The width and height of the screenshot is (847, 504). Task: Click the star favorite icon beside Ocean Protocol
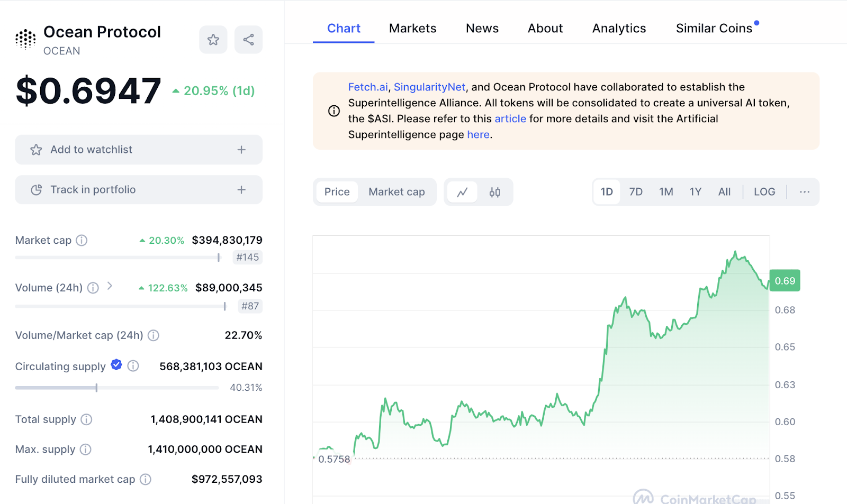(213, 40)
